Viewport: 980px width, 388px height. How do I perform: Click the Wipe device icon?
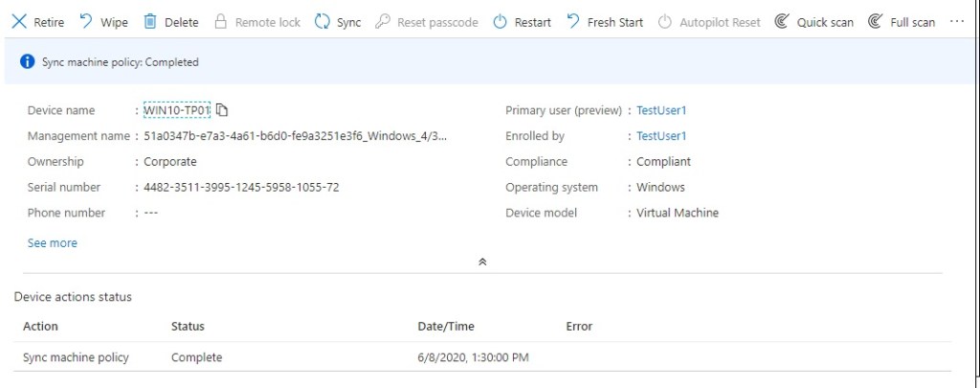pos(86,22)
